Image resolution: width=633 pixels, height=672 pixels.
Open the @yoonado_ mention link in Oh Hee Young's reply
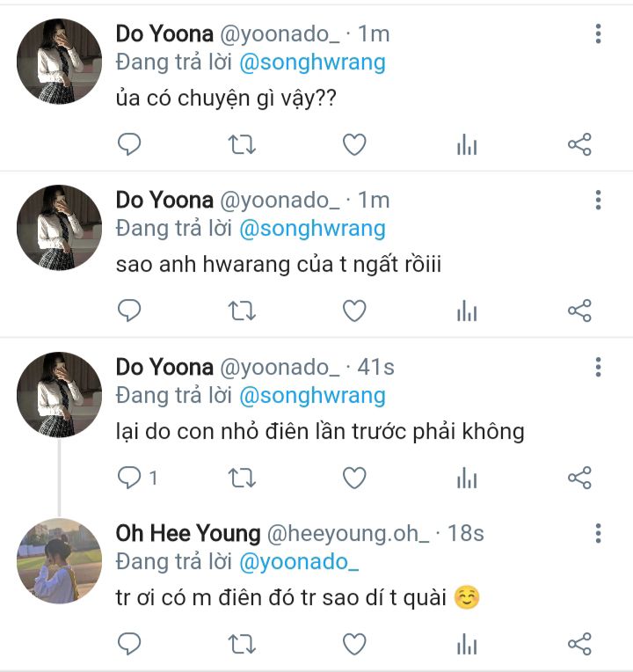[x=298, y=562]
